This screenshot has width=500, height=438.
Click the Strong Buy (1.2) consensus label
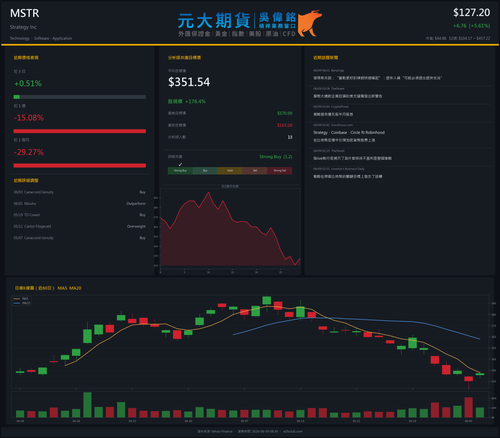click(276, 157)
